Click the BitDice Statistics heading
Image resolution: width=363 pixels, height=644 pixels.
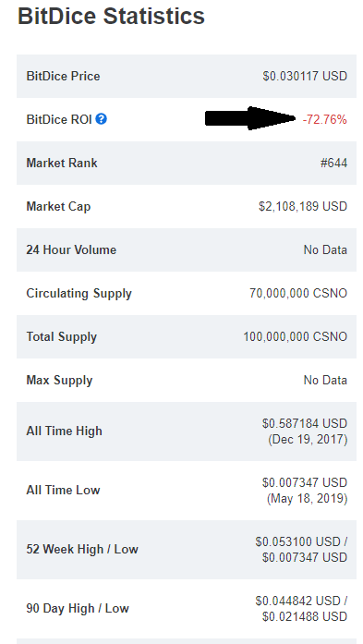click(x=111, y=16)
